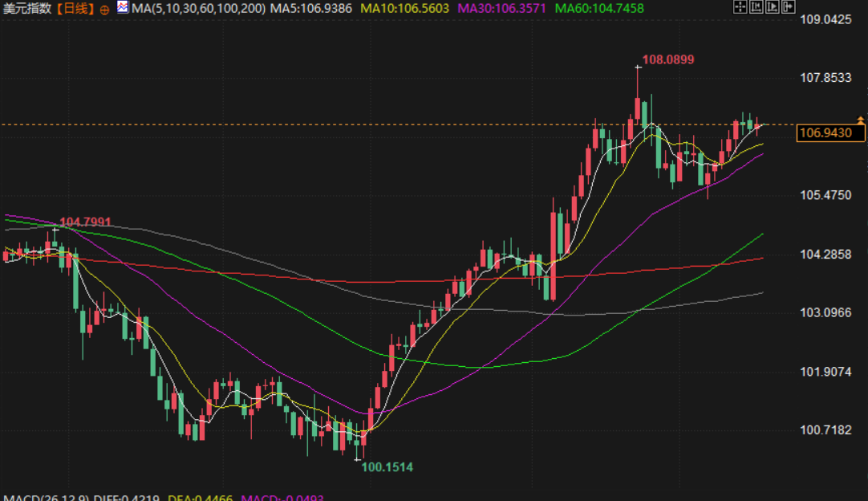Image resolution: width=868 pixels, height=501 pixels.
Task: Click the orange circled-plus icon beside 日线
Action: point(104,10)
